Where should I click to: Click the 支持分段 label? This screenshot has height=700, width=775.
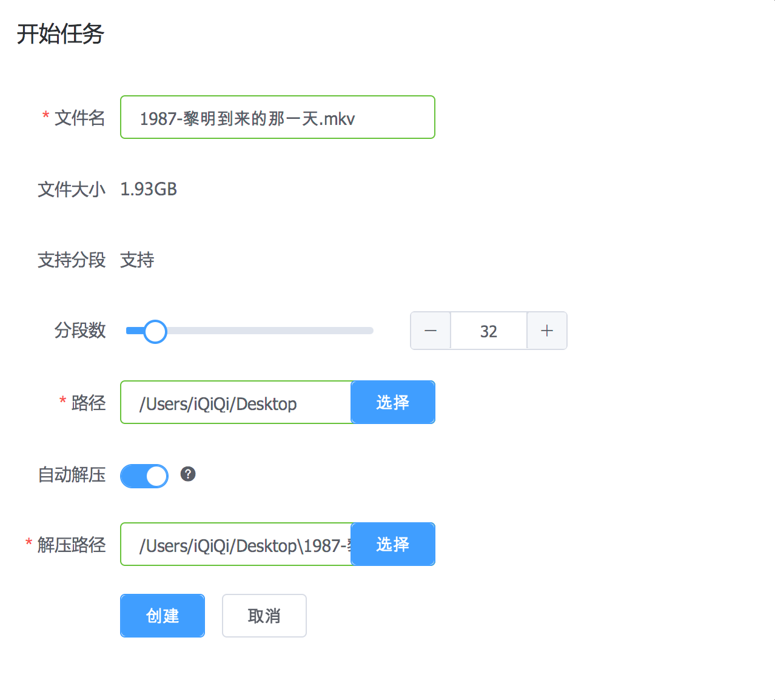coord(72,260)
